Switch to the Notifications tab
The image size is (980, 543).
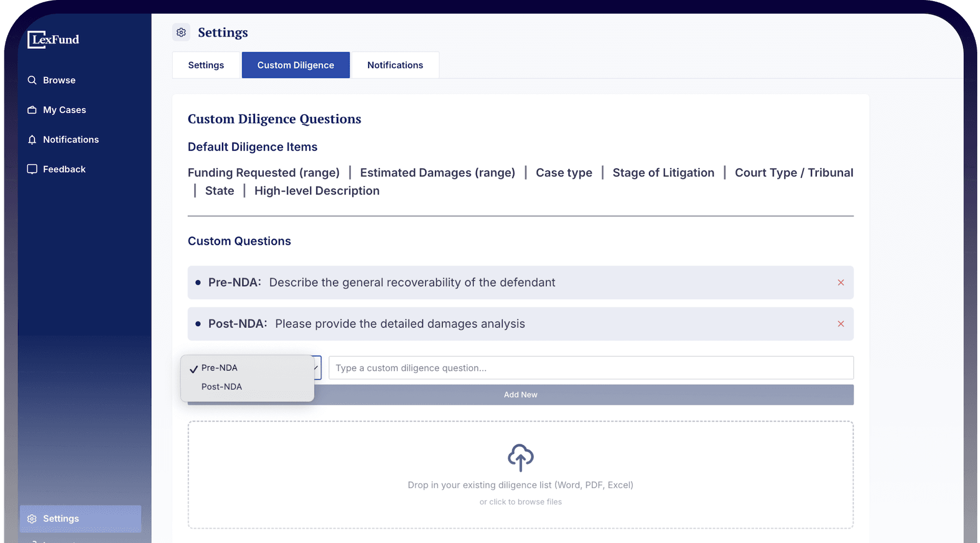tap(395, 65)
